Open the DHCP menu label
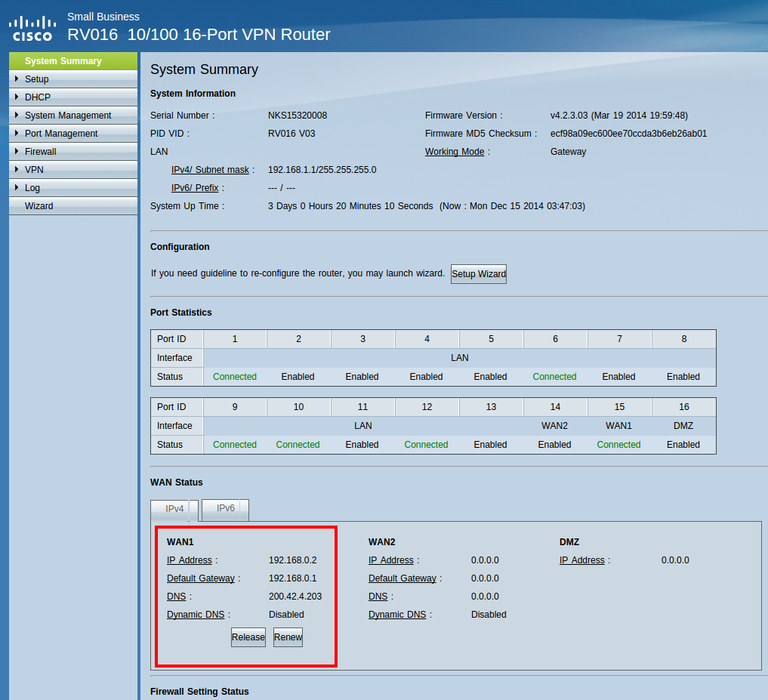Screen dimensions: 768x700 (38, 97)
